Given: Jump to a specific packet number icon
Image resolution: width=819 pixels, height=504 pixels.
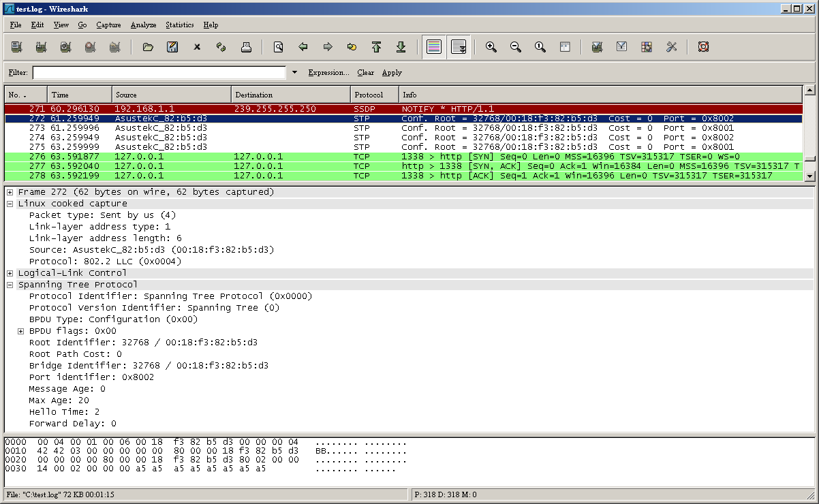Looking at the screenshot, I should pos(352,47).
